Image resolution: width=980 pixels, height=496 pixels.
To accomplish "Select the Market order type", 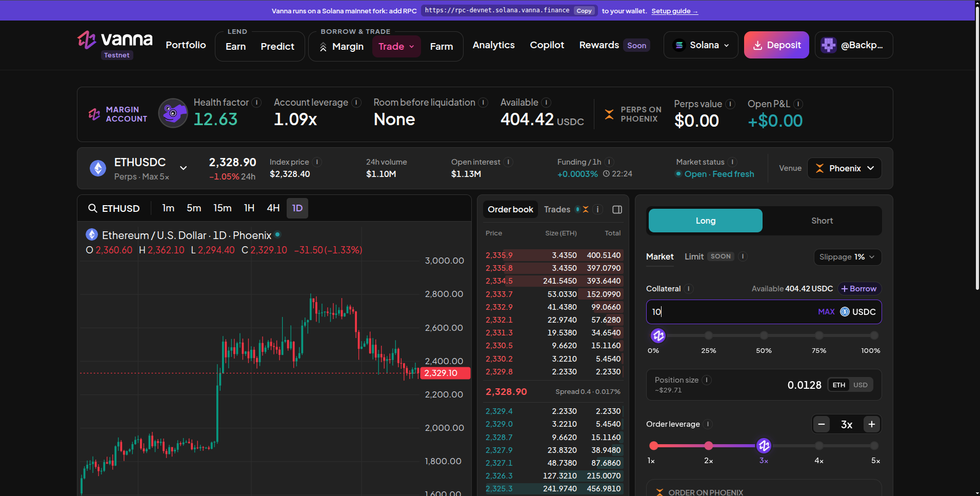I will tap(659, 256).
